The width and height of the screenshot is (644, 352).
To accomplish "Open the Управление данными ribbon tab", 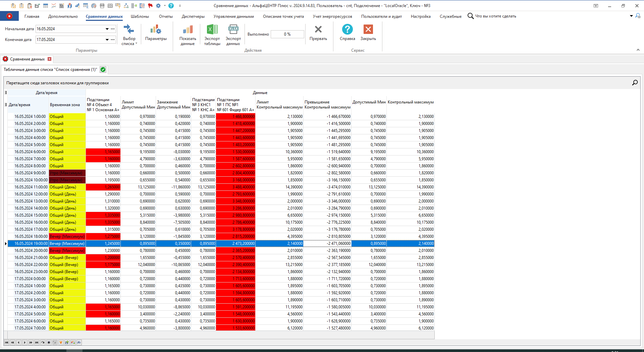I will tap(233, 16).
